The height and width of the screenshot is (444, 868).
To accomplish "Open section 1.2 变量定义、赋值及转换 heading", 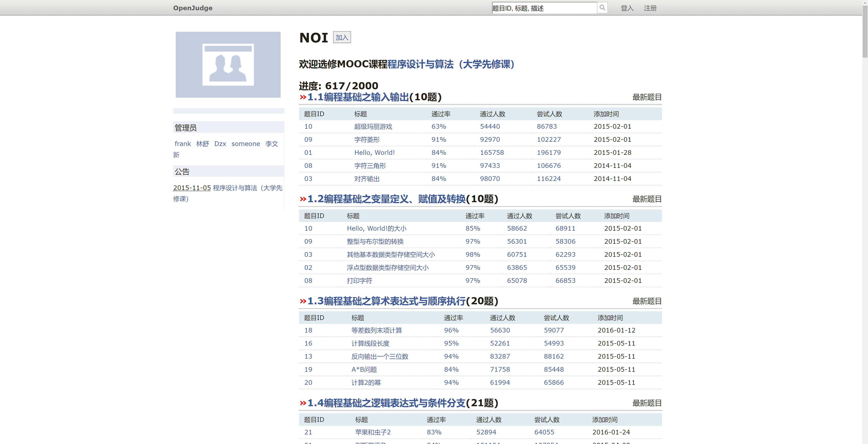I will [386, 199].
